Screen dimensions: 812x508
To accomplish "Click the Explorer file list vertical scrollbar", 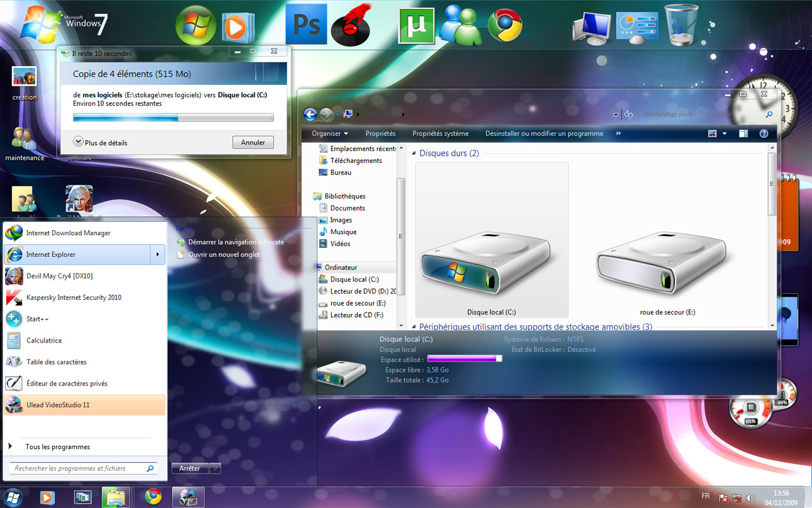I will pyautogui.click(x=772, y=237).
